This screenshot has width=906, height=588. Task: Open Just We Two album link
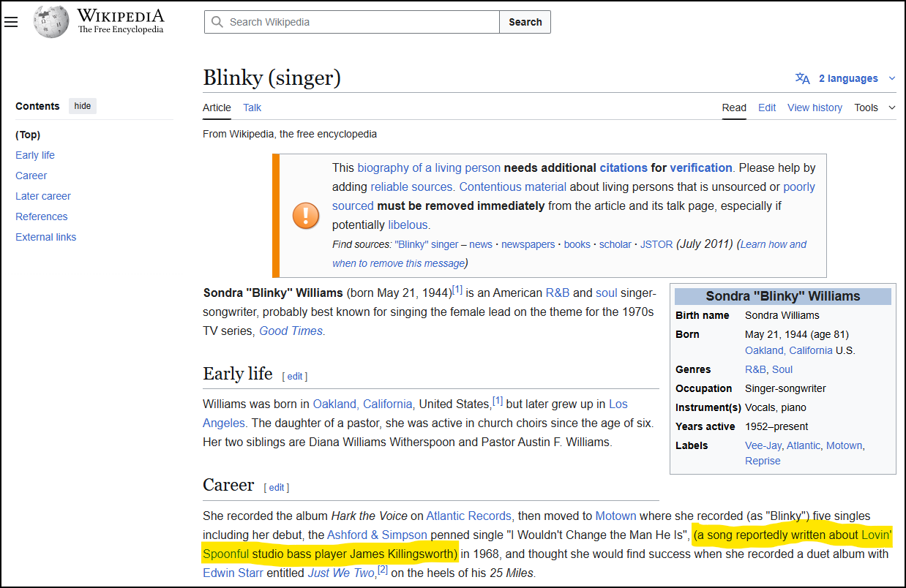(340, 573)
